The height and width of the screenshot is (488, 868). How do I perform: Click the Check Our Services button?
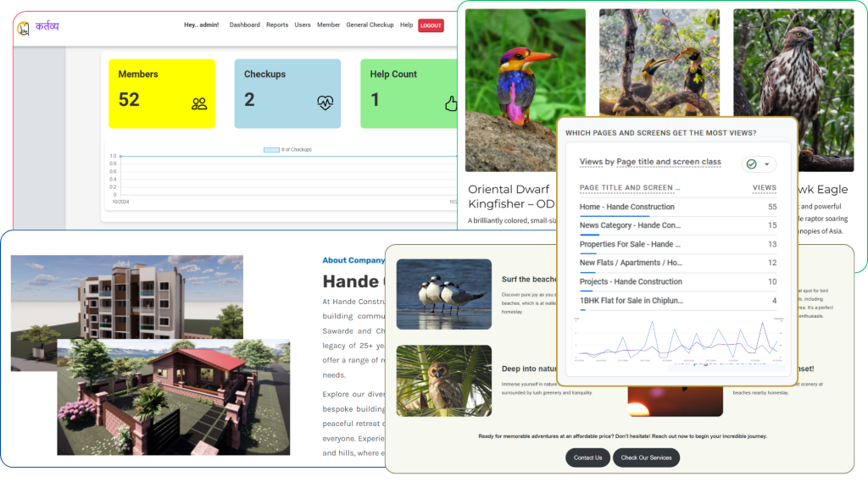point(647,457)
